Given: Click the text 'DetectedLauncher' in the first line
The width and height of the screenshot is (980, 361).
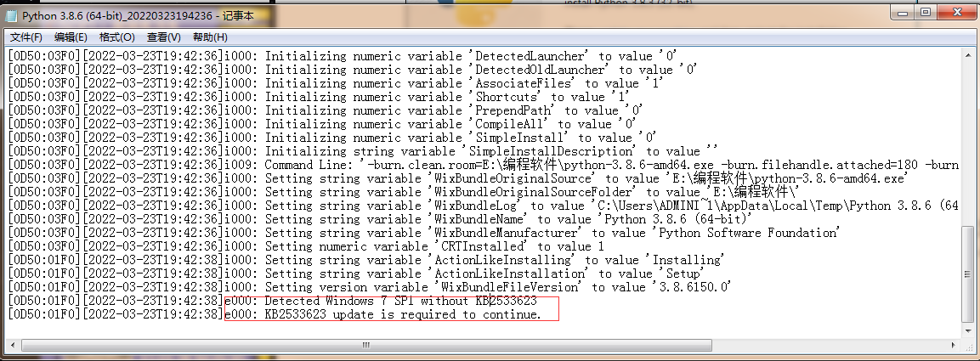Looking at the screenshot, I should [531, 56].
